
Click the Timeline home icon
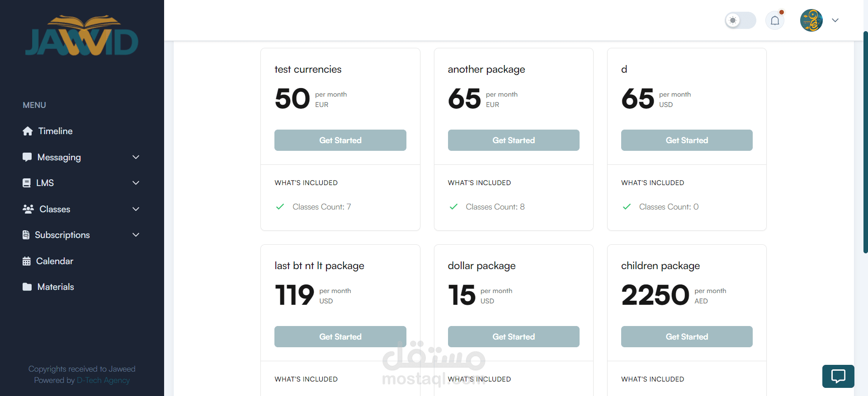(x=28, y=131)
